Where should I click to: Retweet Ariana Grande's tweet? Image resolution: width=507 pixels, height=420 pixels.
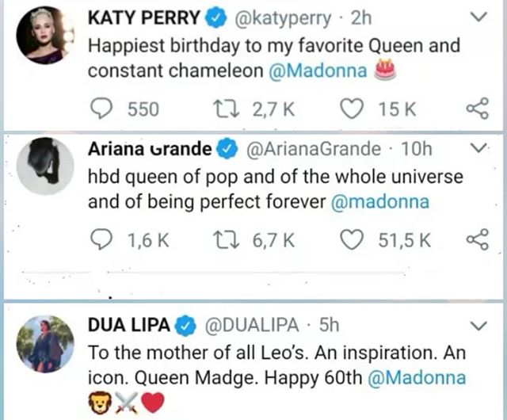point(226,240)
